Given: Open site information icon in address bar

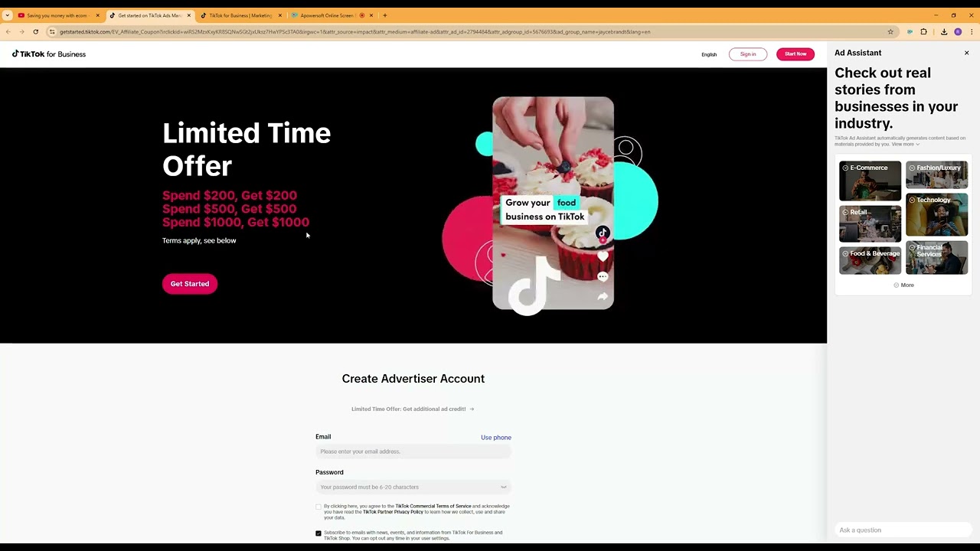Looking at the screenshot, I should (x=52, y=31).
